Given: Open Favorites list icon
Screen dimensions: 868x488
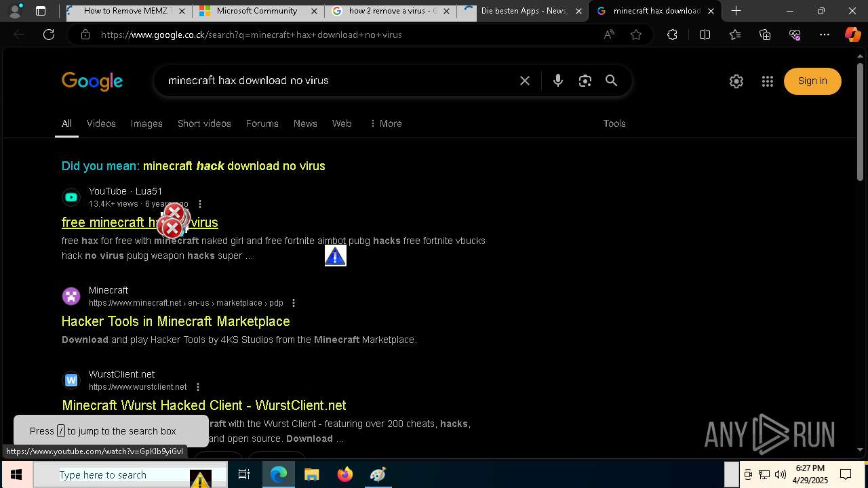Looking at the screenshot, I should pyautogui.click(x=735, y=35).
